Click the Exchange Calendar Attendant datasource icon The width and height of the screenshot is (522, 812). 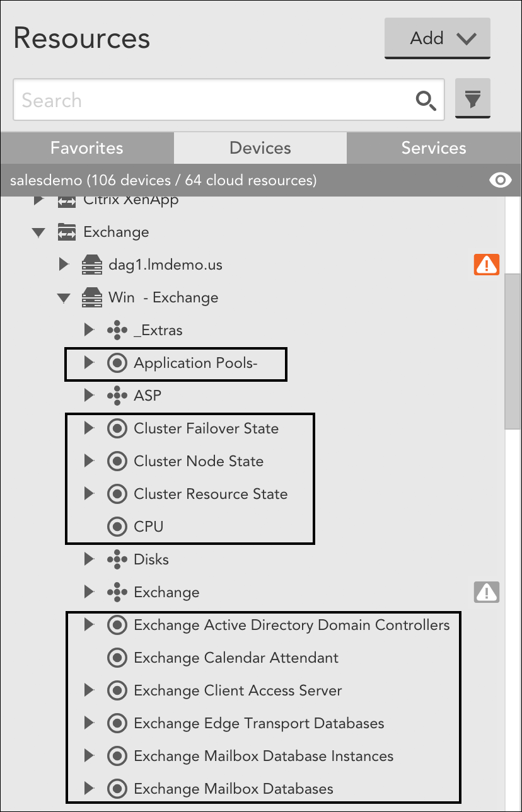(117, 658)
